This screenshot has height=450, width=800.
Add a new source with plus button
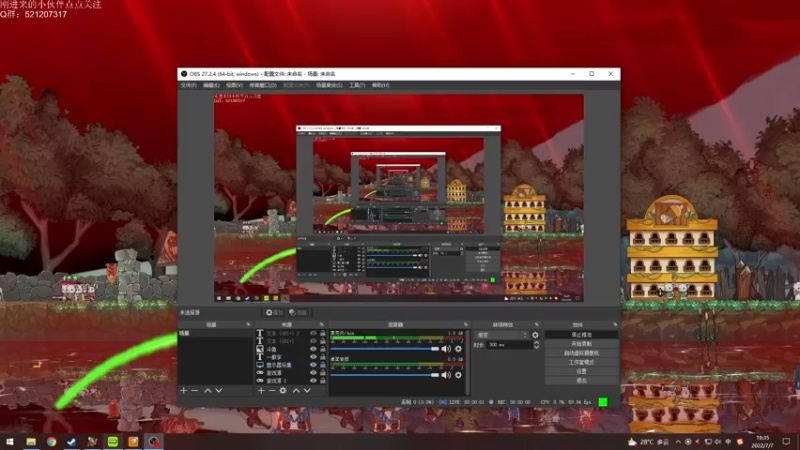pyautogui.click(x=261, y=390)
